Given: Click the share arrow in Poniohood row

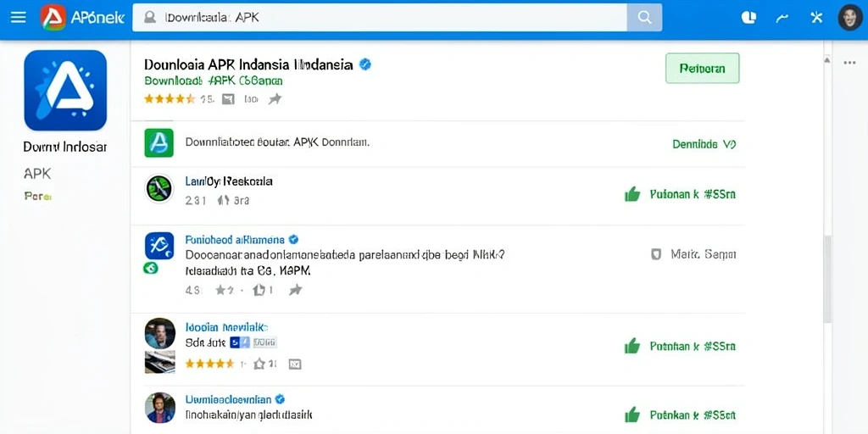Looking at the screenshot, I should coord(296,290).
